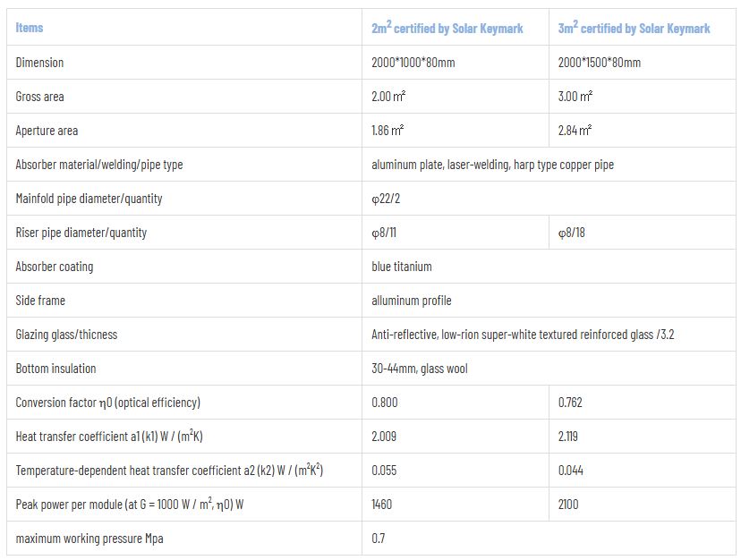Click the φ22/2 manifold pipe value
741x560 pixels.
click(x=386, y=199)
